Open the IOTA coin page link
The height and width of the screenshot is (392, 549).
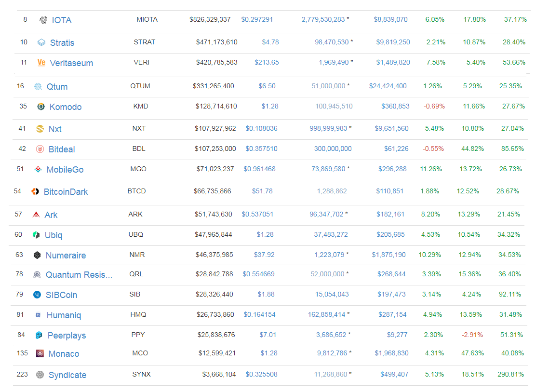[62, 20]
